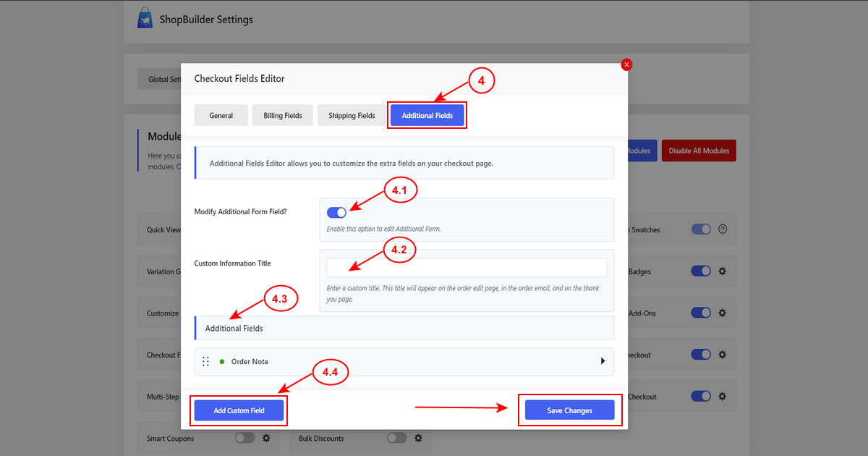
Task: Click the "Quick View" module label
Action: click(163, 229)
